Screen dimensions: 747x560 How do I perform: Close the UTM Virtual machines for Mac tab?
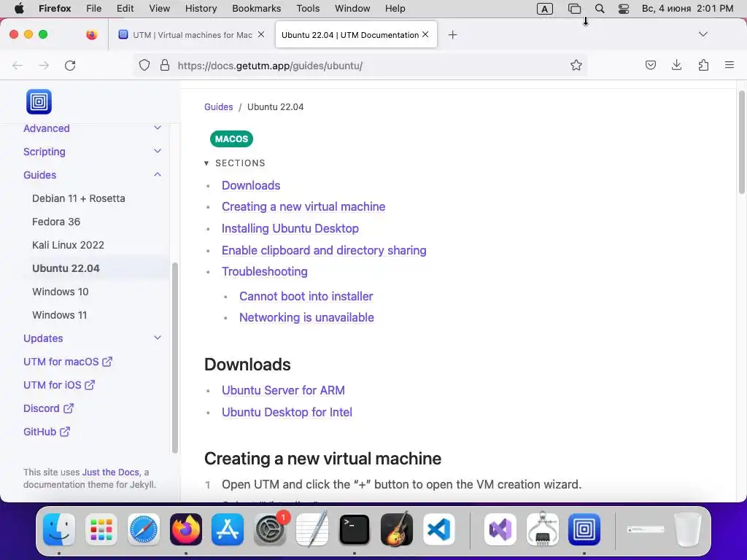261,34
